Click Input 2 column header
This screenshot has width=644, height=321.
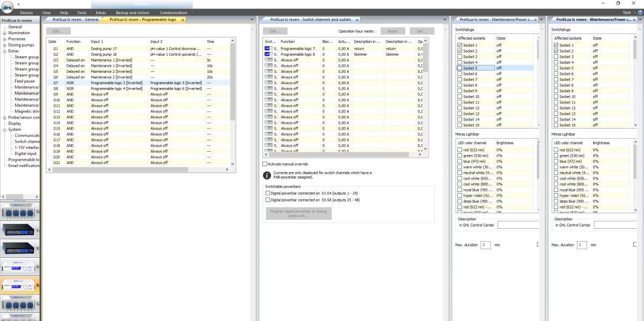[176, 41]
